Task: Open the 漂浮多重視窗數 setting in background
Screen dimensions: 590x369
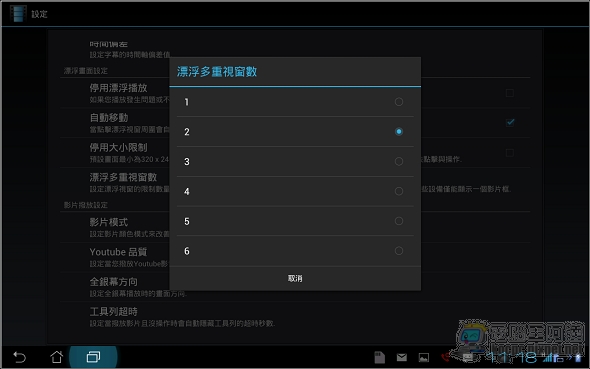Action: click(x=295, y=182)
